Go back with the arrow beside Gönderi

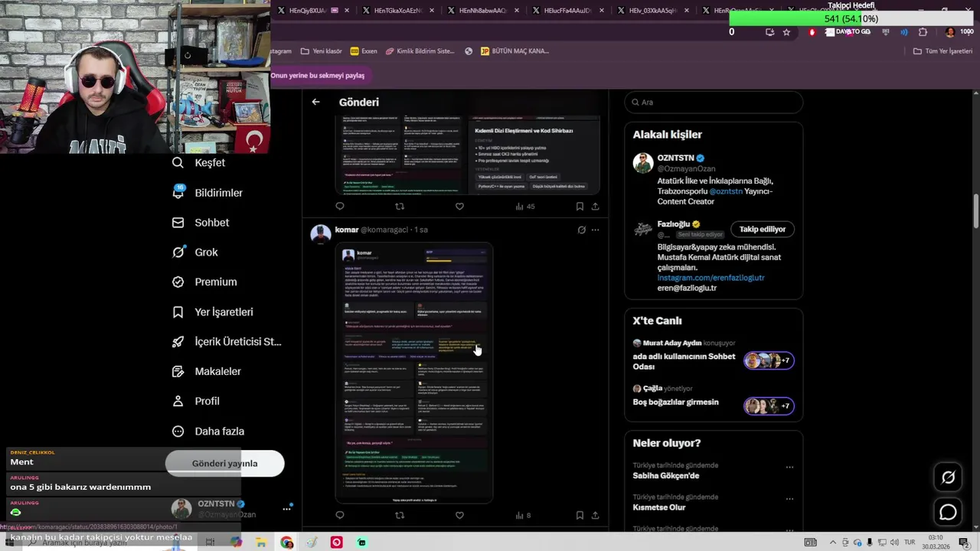click(315, 102)
